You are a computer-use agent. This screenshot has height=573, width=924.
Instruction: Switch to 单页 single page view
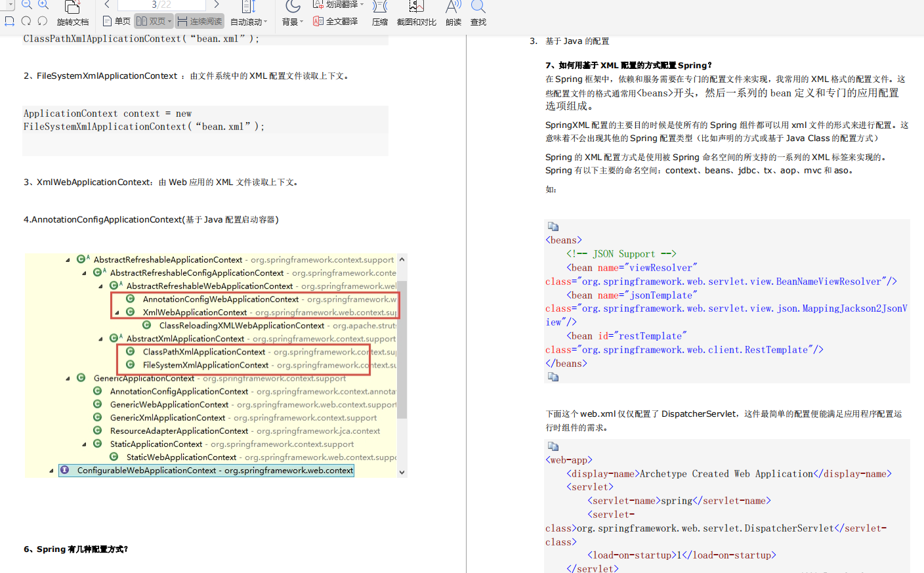(117, 21)
